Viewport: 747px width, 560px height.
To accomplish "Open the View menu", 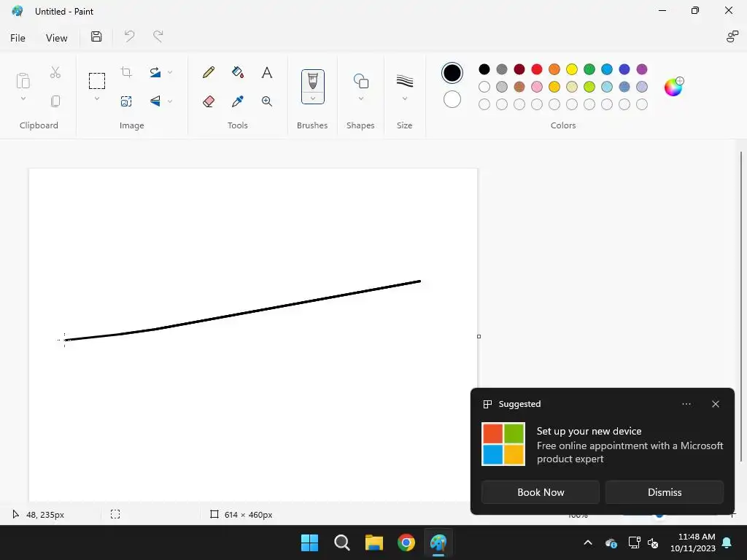I will click(x=56, y=38).
